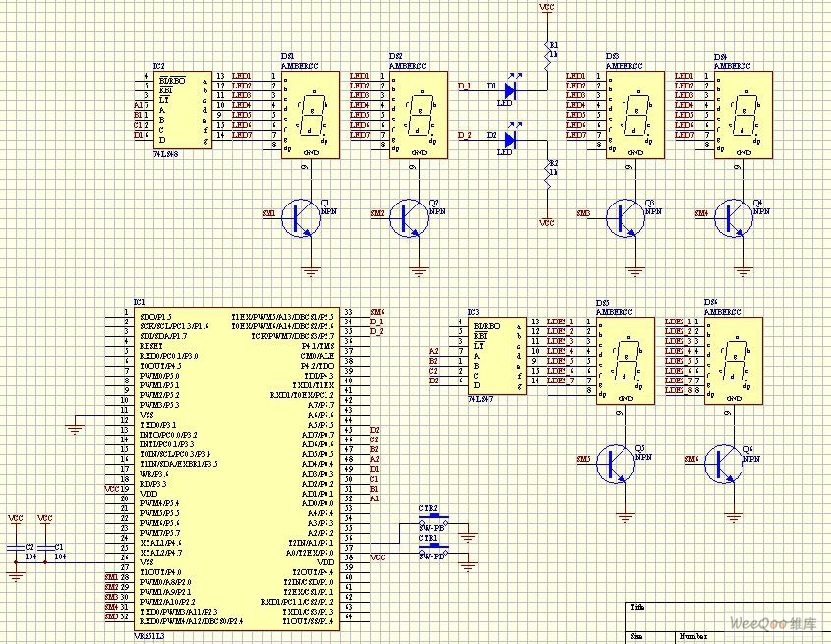Select the Q1 NPN transistor symbol
831x644 pixels.
tap(299, 218)
